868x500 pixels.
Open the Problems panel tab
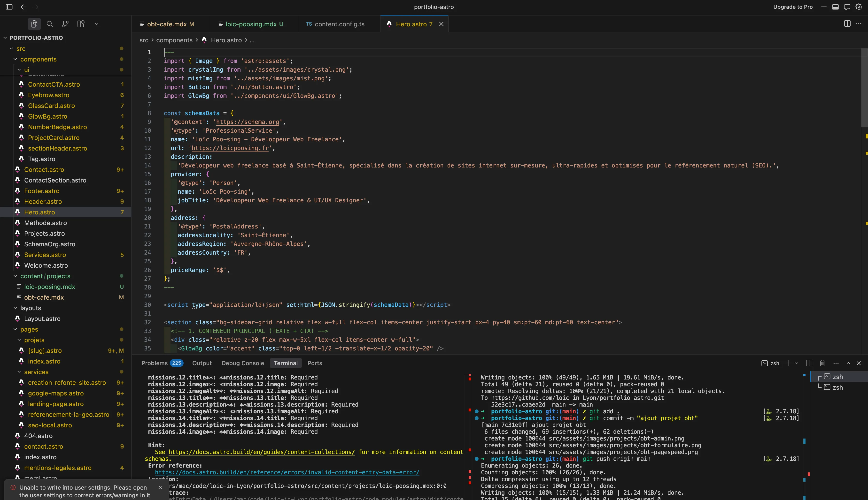tap(162, 363)
